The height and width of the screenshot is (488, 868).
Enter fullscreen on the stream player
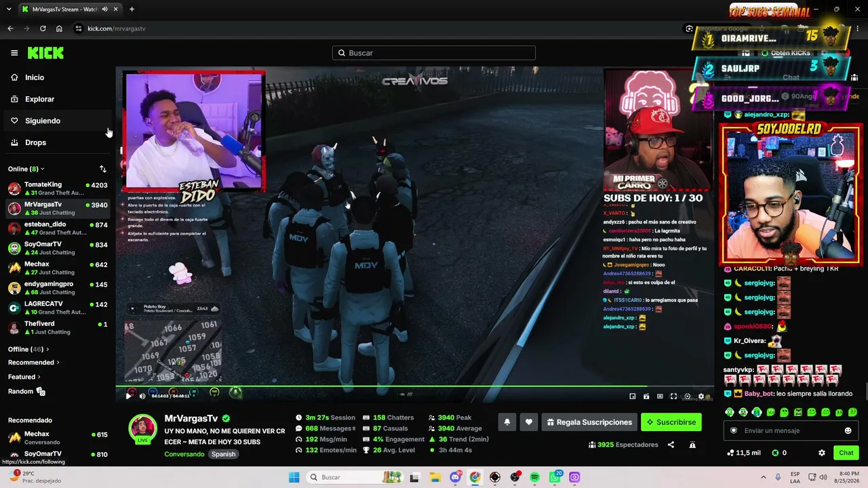tap(673, 396)
